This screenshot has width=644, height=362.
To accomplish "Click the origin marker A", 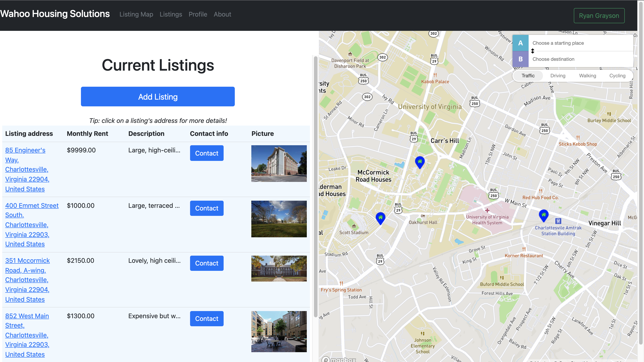I will [520, 43].
